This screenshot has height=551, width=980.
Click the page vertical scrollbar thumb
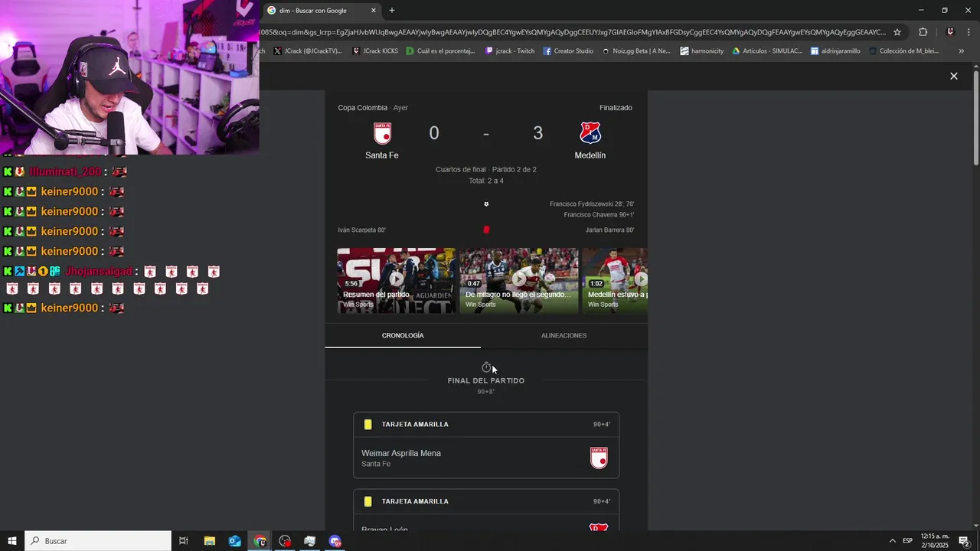(975, 117)
